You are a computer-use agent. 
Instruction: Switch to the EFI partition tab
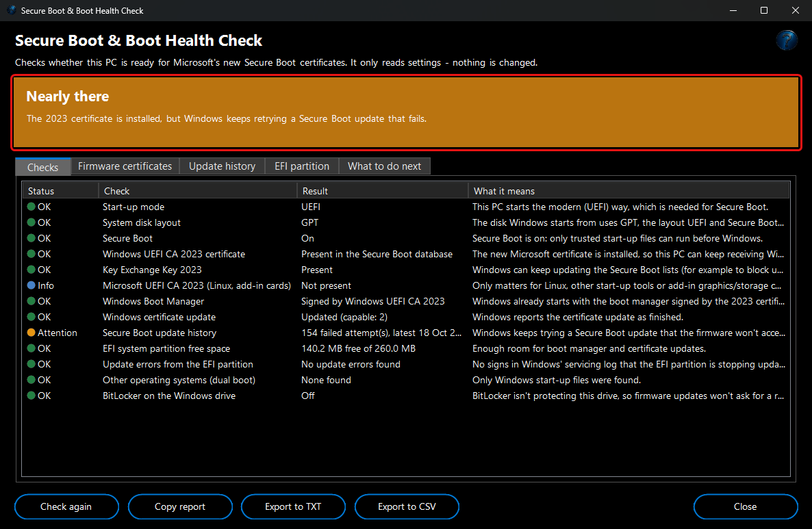(302, 166)
